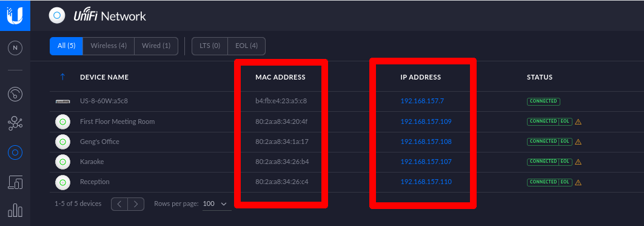This screenshot has width=644, height=226.
Task: Switch to Wired (1) filter
Action: (x=156, y=46)
